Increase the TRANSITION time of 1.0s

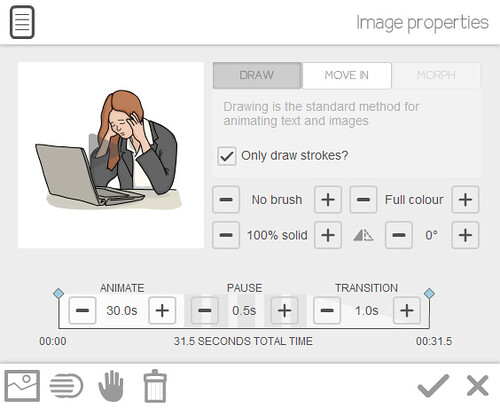(x=407, y=311)
